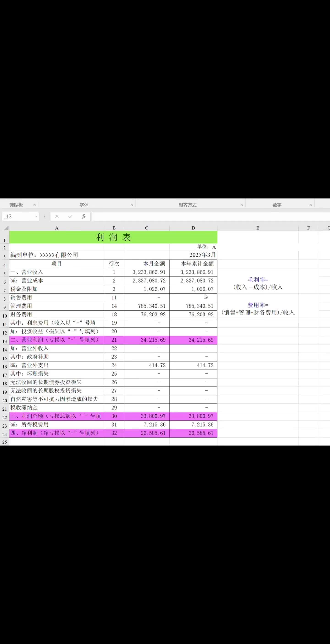Click the 其中：利息费用 cell

click(x=57, y=323)
